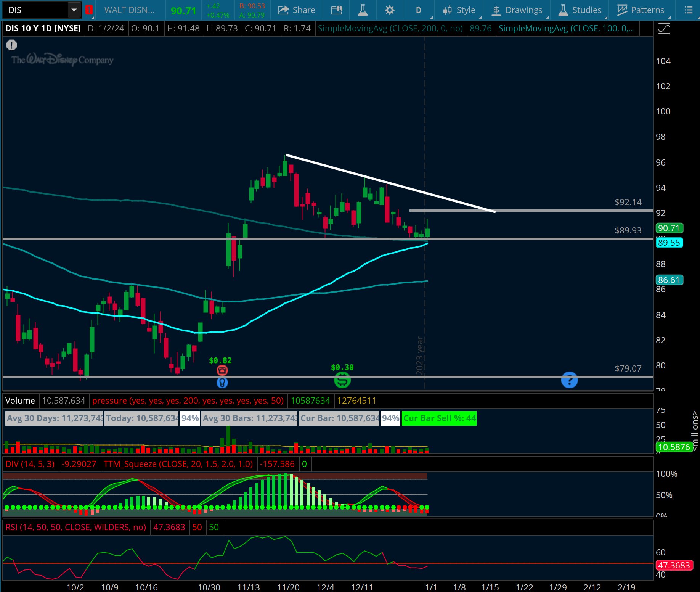The width and height of the screenshot is (700, 592).
Task: Click the DIV (14, 5, 3) study label
Action: coord(30,464)
